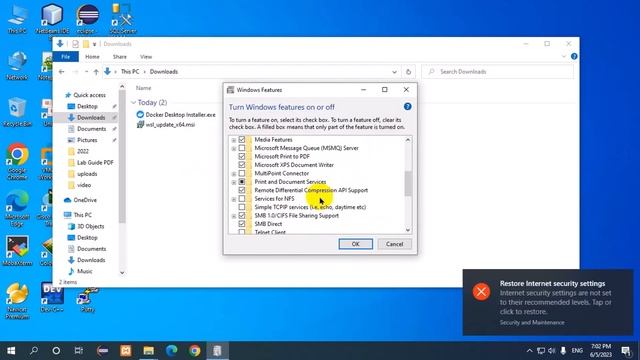Expand Microsoft Message Queue (MSMQ) Server node
Screen dimensions: 640x360
coord(234,149)
